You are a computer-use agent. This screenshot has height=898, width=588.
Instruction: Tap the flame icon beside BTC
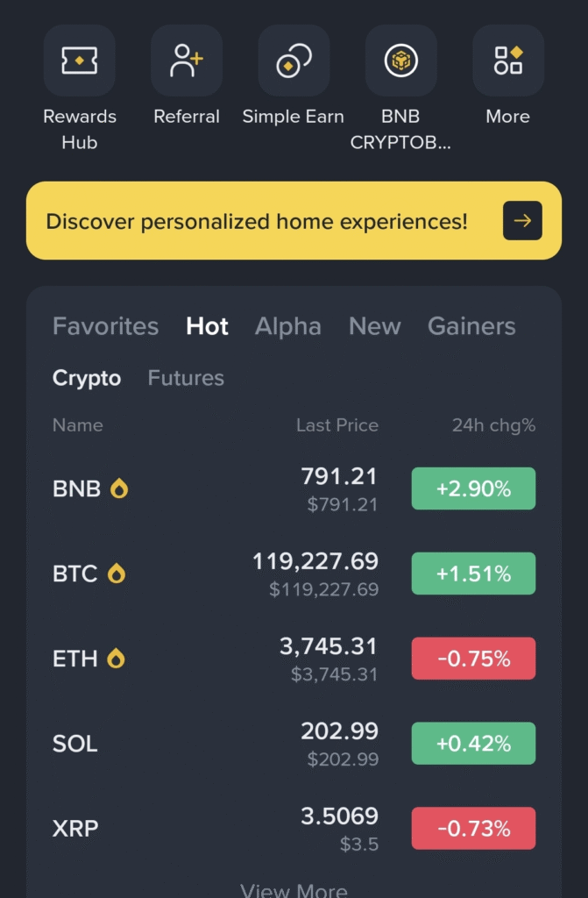point(117,574)
